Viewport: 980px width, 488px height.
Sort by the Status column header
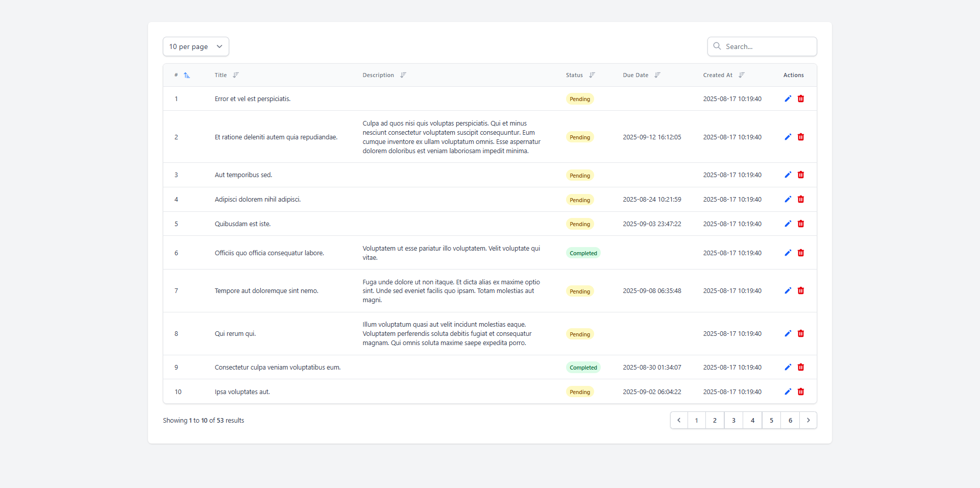click(592, 75)
